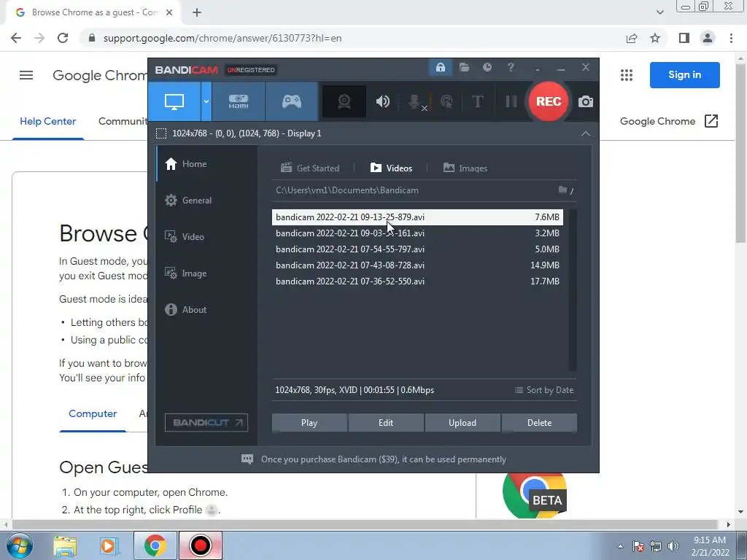Image resolution: width=747 pixels, height=560 pixels.
Task: Start recording with red REC button
Action: pos(549,101)
